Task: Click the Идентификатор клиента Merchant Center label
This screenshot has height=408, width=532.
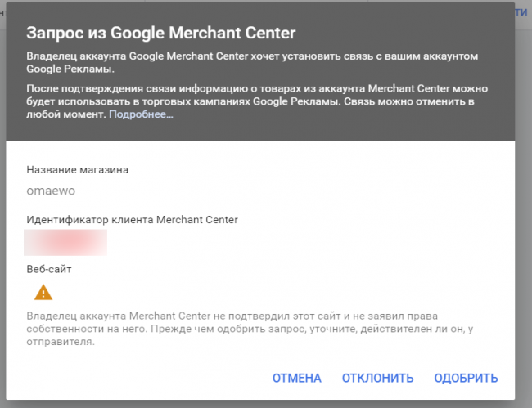Action: coord(132,220)
